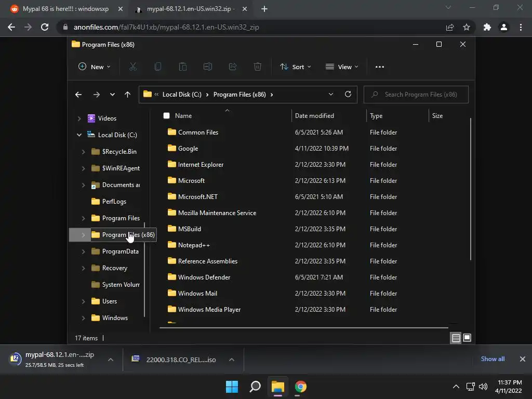Click the Paste clipboard icon
This screenshot has width=532, height=399.
[182, 67]
